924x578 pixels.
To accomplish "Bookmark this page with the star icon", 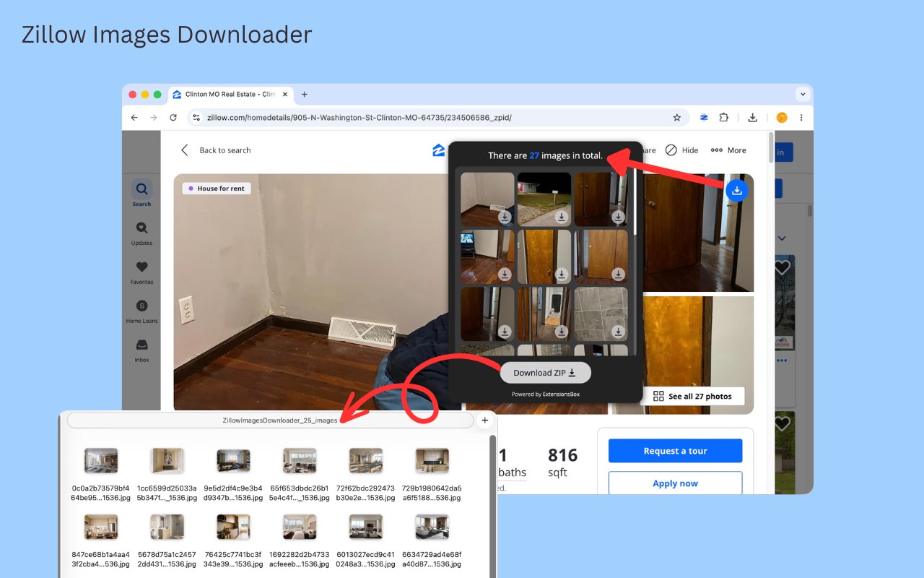I will [x=677, y=118].
